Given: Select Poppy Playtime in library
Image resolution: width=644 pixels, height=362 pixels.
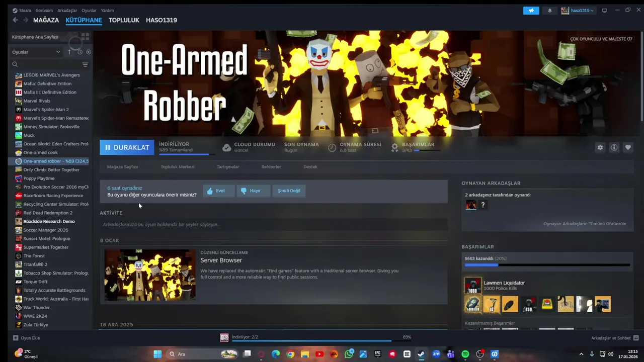Looking at the screenshot, I should (x=39, y=178).
